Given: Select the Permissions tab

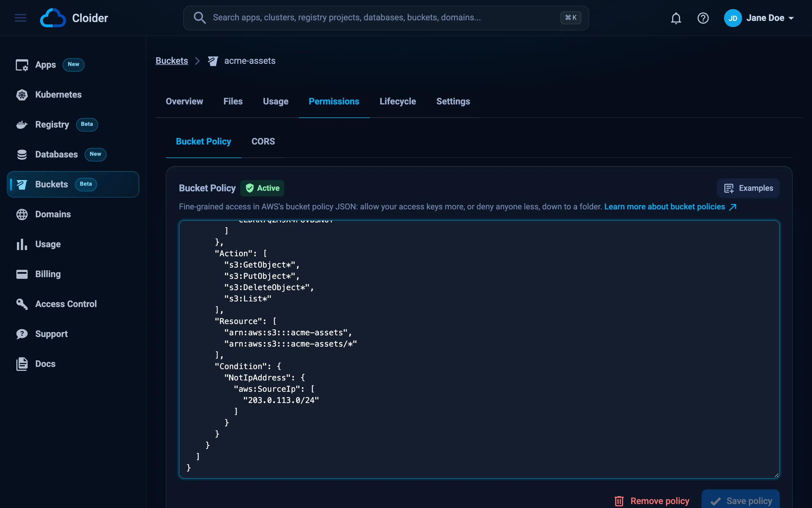Looking at the screenshot, I should click(334, 102).
